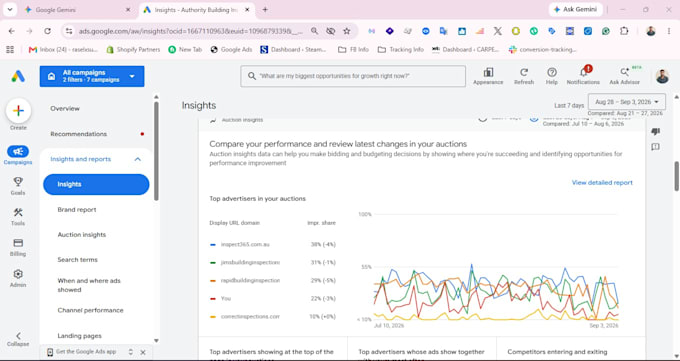Click the red legend line for You
The image size is (680, 361).
212,299
